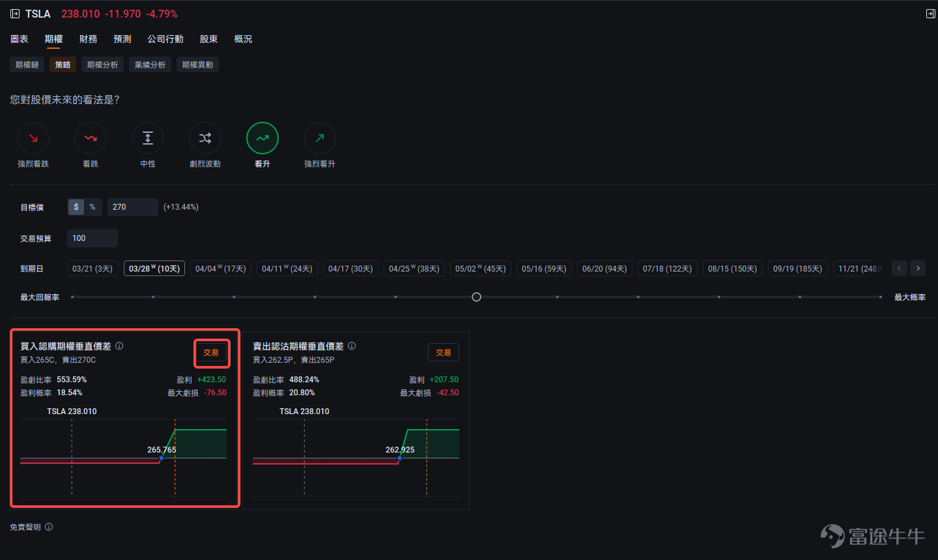
Task: Open the 免責聲明 disclaimer link
Action: pyautogui.click(x=25, y=527)
